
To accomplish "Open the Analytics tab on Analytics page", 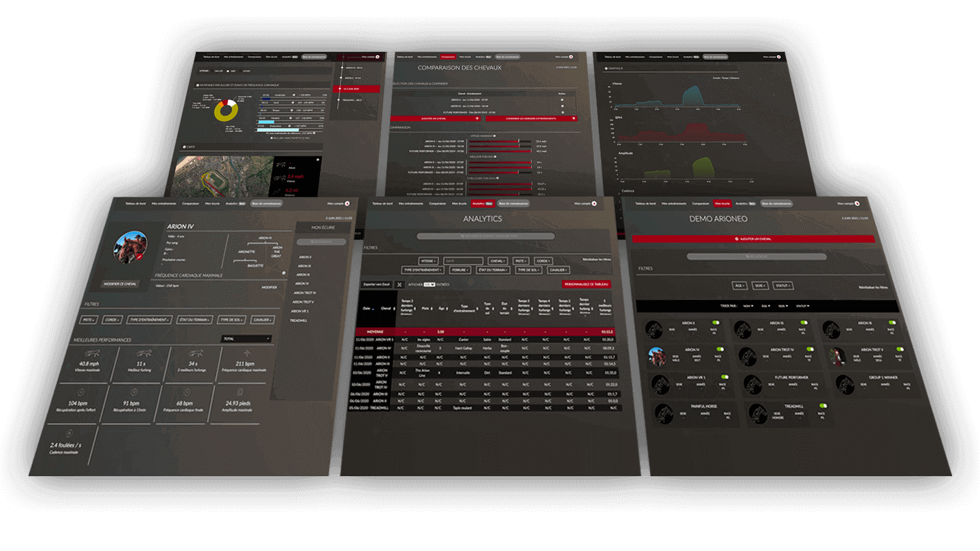I will click(x=482, y=203).
